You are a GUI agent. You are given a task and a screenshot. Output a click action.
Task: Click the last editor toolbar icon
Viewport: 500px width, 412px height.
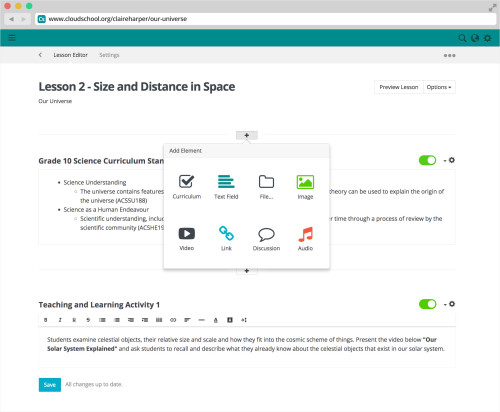[244, 320]
